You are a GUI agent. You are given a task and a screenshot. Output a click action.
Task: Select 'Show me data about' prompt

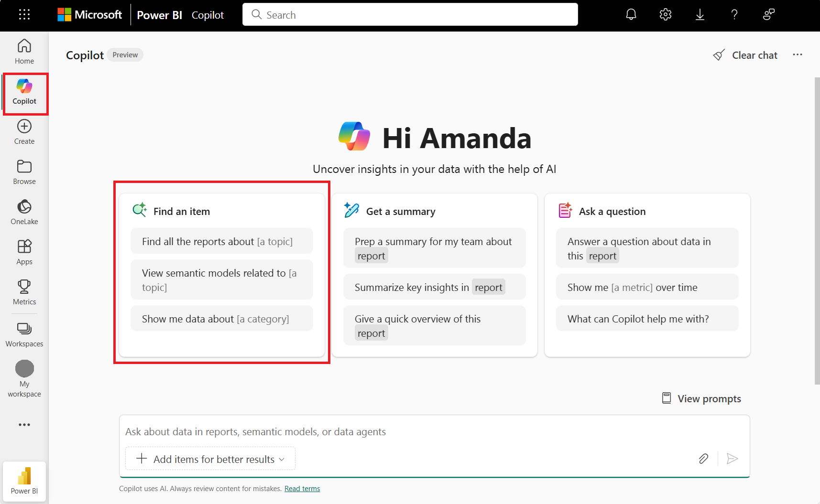pyautogui.click(x=222, y=319)
